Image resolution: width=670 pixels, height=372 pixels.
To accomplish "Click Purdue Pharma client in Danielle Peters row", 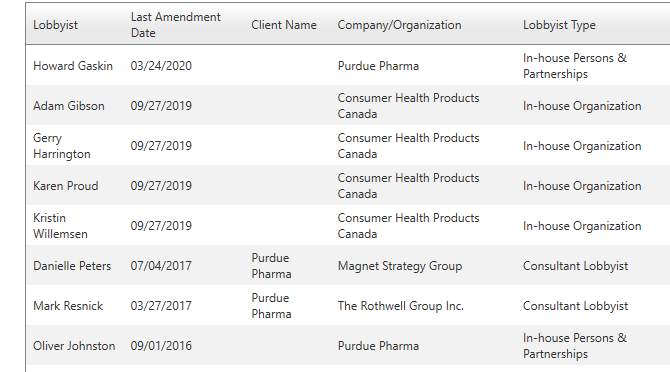I will 271,266.
